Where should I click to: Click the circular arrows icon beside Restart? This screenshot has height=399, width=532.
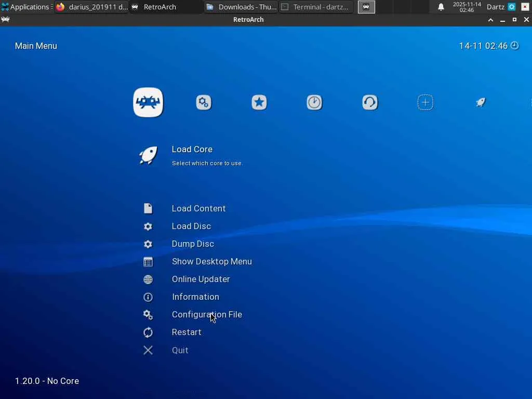coord(148,332)
